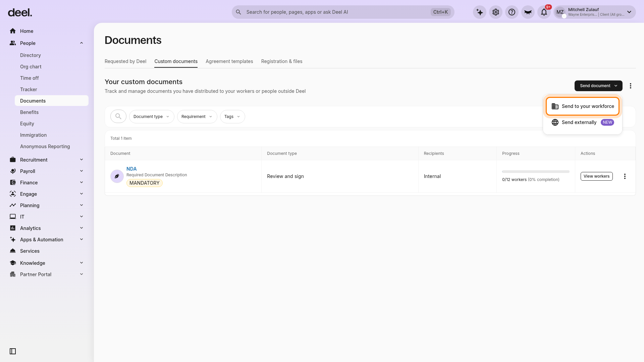This screenshot has height=362, width=644.
Task: Open the Tags filter dropdown
Action: [232, 117]
